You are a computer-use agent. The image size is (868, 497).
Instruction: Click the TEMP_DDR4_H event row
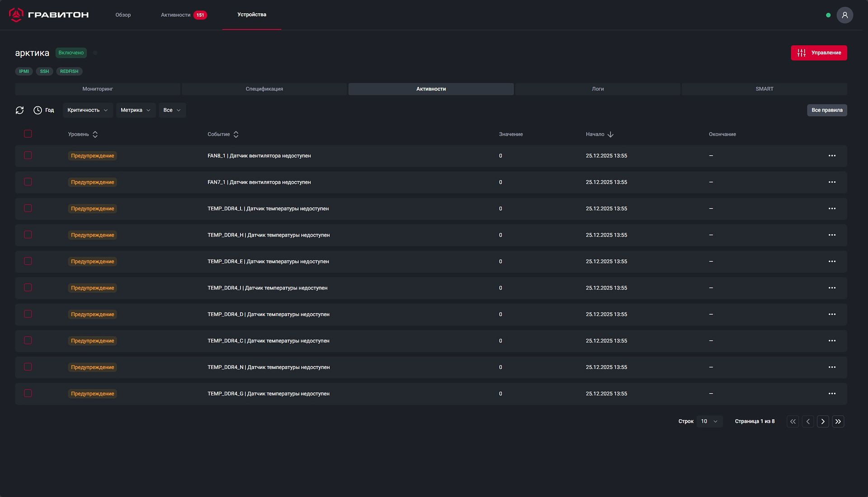pos(269,235)
